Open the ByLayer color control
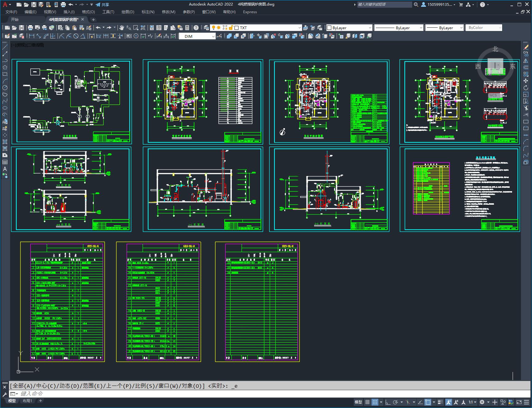Image resolution: width=532 pixels, height=408 pixels. click(x=349, y=28)
